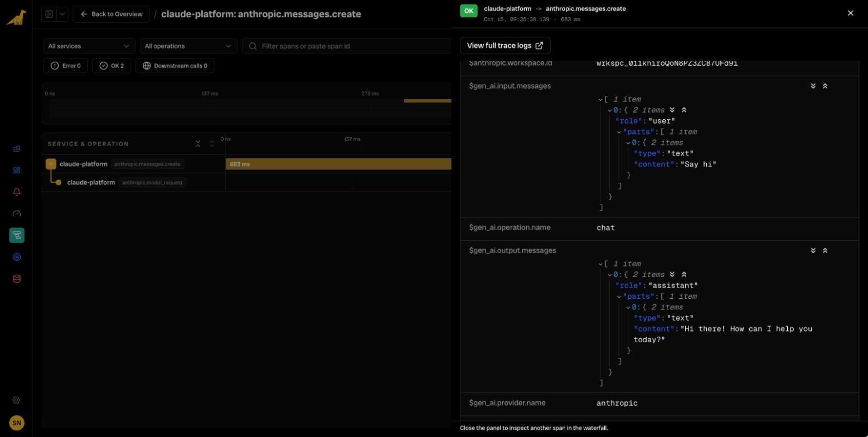
Task: Open the All services dropdown
Action: click(x=89, y=46)
